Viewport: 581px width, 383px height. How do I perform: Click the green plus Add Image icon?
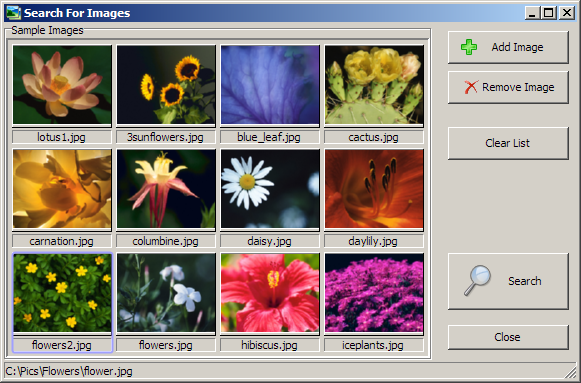pyautogui.click(x=469, y=47)
